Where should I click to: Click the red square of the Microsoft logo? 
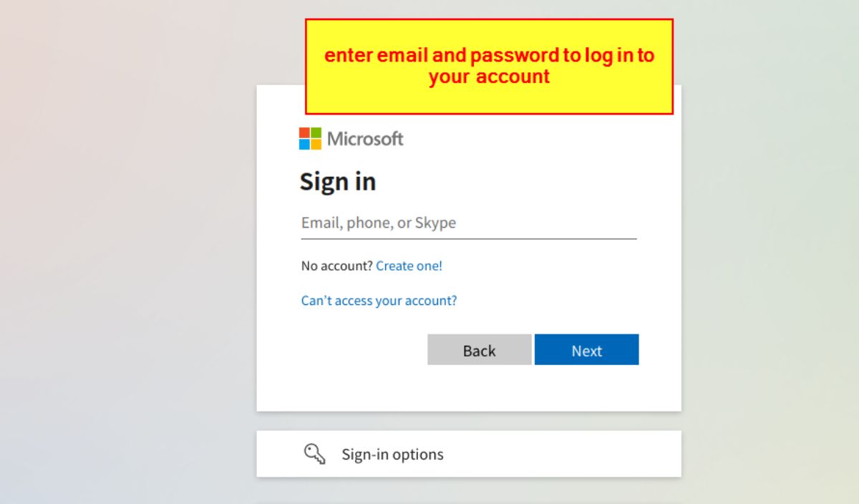point(304,133)
